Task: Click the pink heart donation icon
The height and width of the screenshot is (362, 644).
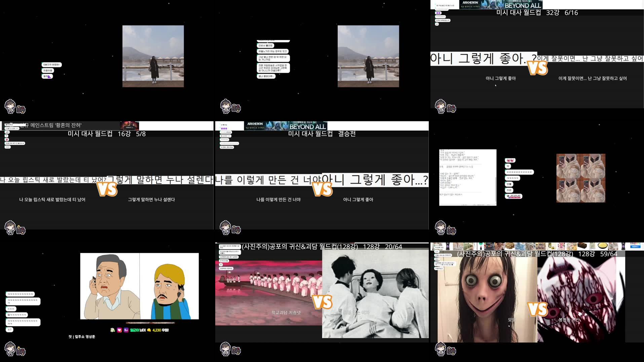Action: point(119,330)
